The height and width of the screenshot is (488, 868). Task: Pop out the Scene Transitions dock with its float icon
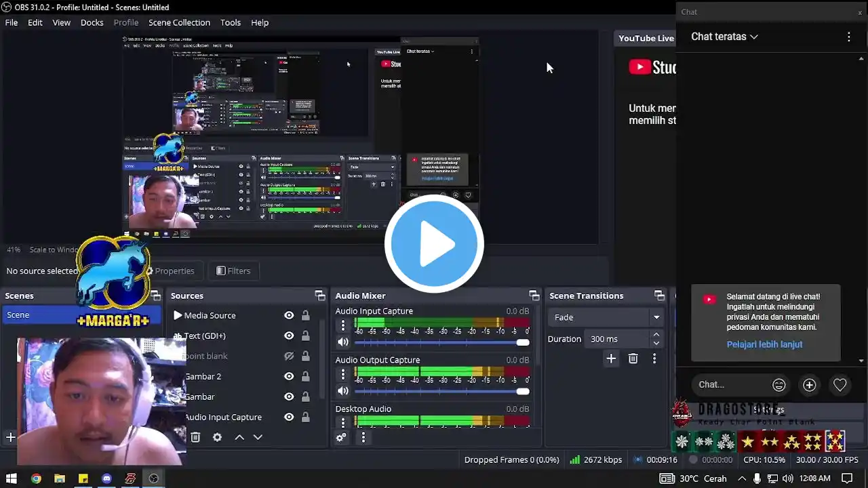[659, 296]
